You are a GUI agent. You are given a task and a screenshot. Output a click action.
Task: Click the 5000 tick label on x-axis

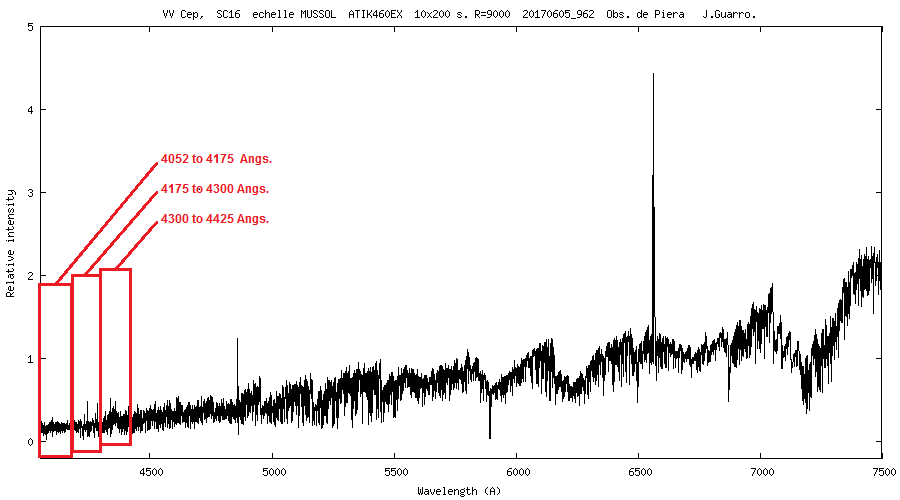273,470
